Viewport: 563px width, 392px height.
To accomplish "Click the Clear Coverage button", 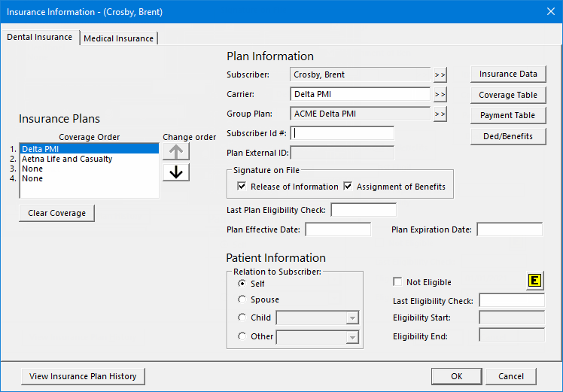I will [x=56, y=213].
